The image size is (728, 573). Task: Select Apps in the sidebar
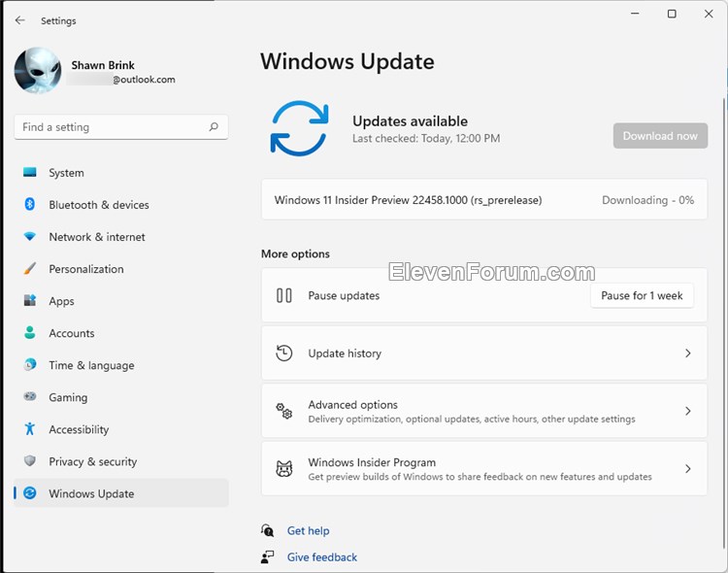121,301
